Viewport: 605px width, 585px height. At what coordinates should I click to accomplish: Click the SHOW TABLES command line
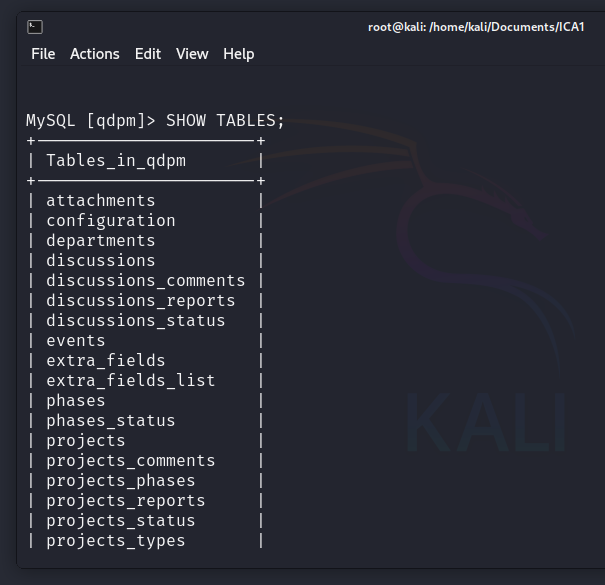(156, 121)
